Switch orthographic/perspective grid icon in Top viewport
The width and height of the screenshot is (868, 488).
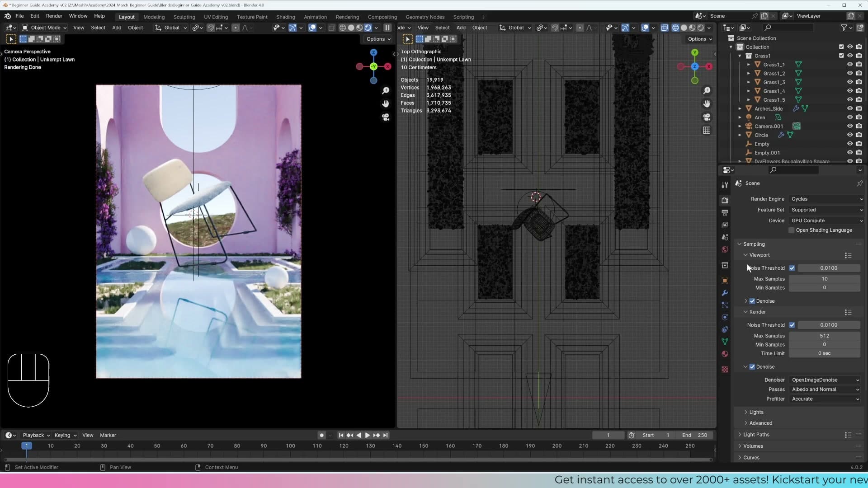point(707,130)
